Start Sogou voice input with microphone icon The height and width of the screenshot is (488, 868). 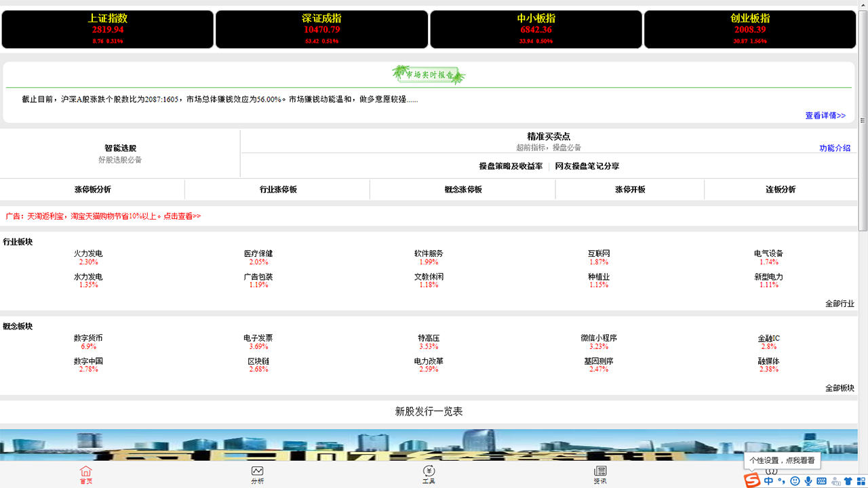pos(808,481)
